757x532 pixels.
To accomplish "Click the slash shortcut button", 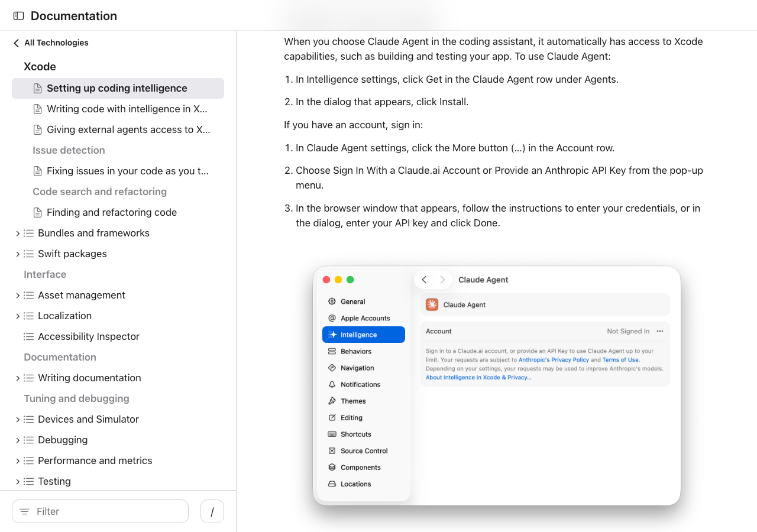I will point(212,511).
